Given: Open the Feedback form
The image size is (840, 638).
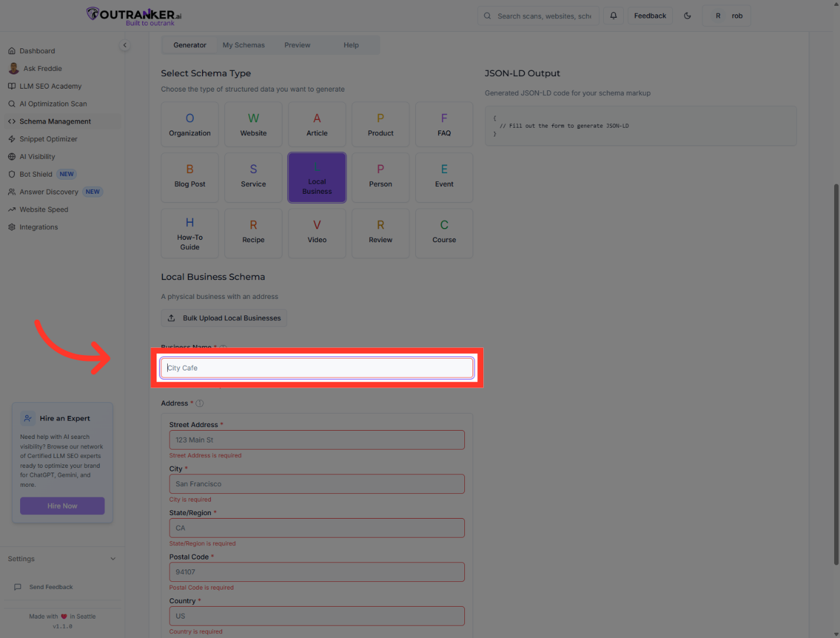Looking at the screenshot, I should tap(650, 15).
